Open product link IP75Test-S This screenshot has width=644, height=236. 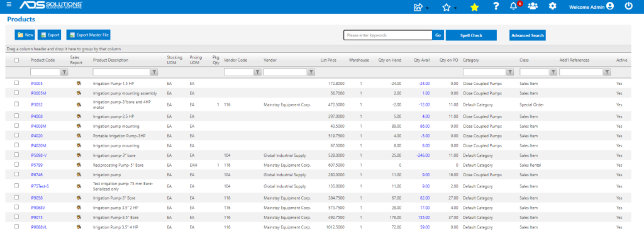[40, 186]
